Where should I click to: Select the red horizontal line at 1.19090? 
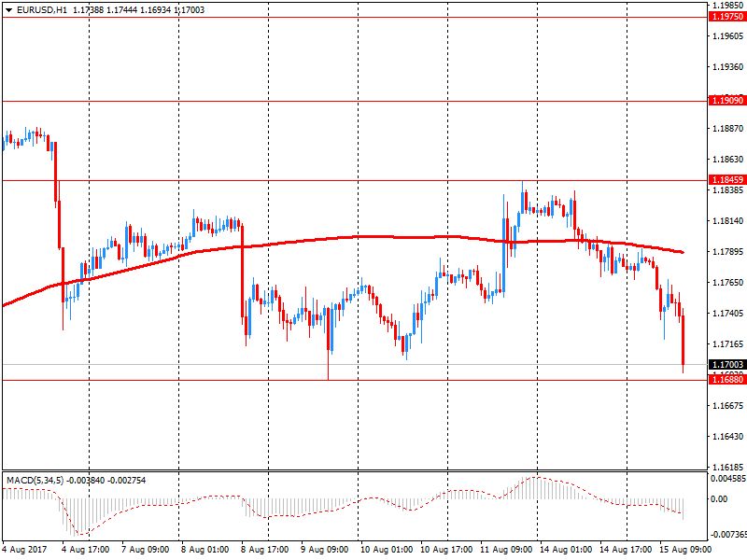tap(355, 101)
